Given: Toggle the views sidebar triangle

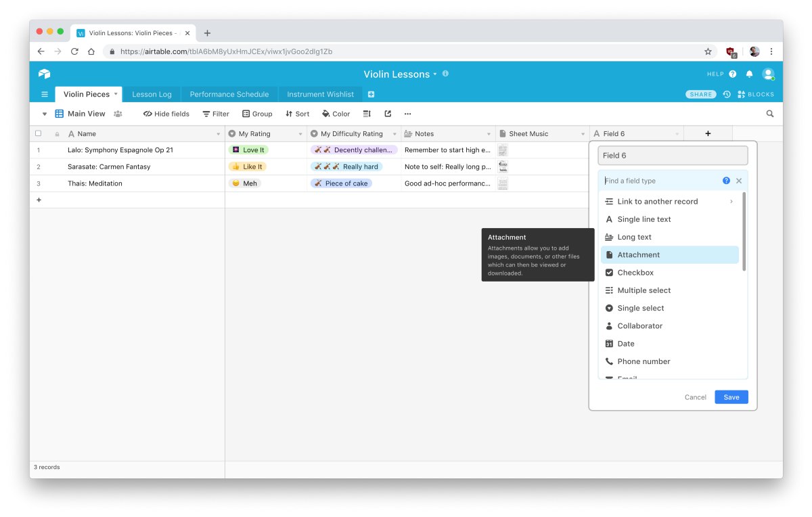Looking at the screenshot, I should click(45, 114).
